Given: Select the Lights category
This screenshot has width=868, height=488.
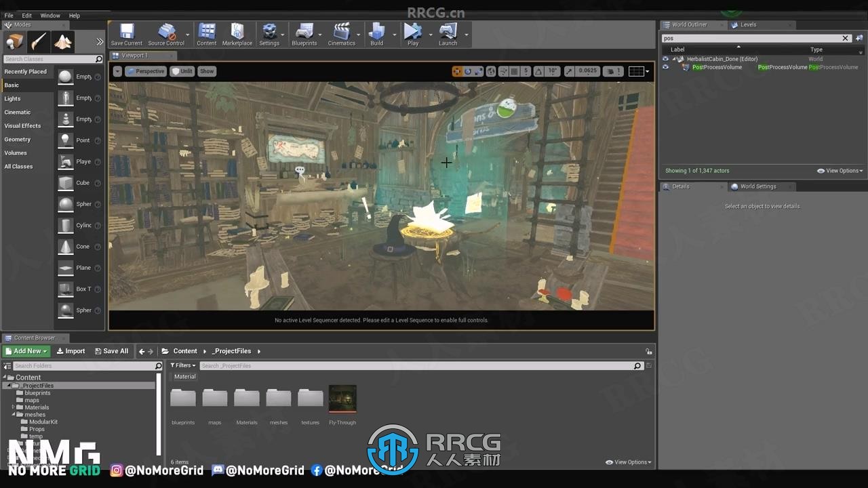Looking at the screenshot, I should [12, 99].
